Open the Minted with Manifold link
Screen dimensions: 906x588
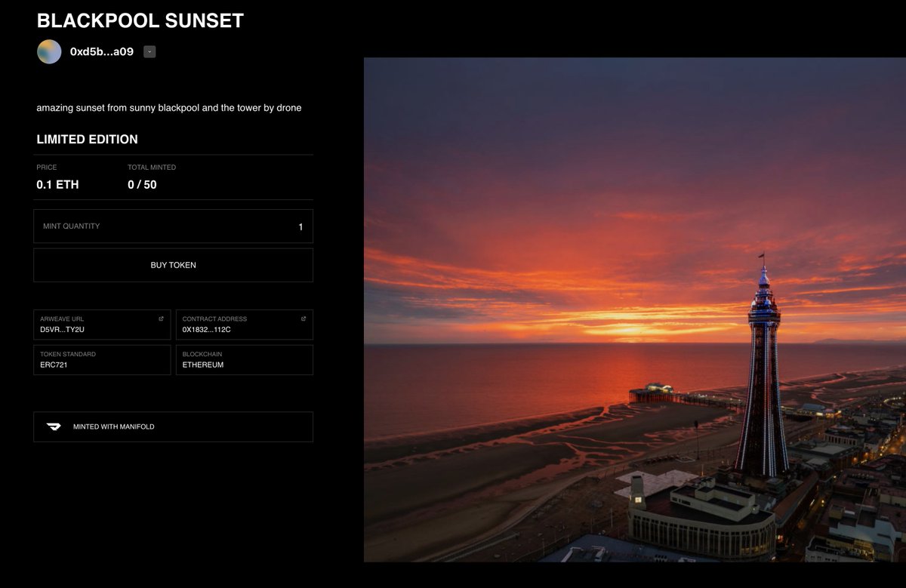[x=173, y=426]
